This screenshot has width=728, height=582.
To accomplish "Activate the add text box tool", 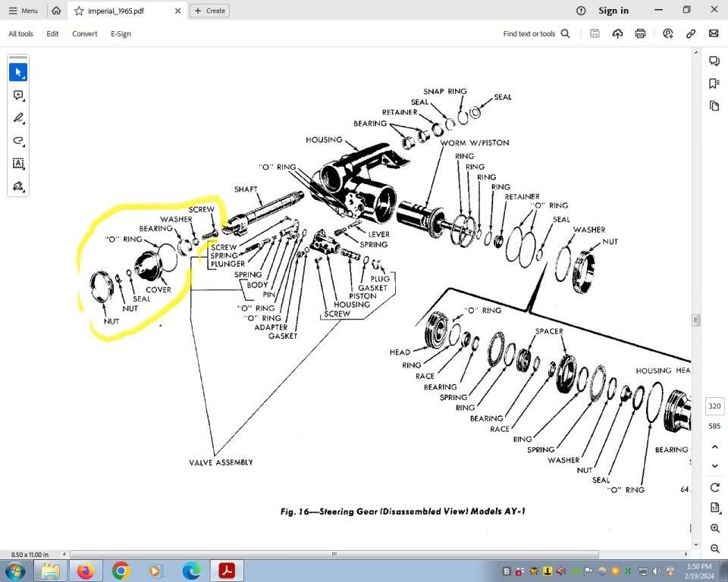I will [x=18, y=164].
